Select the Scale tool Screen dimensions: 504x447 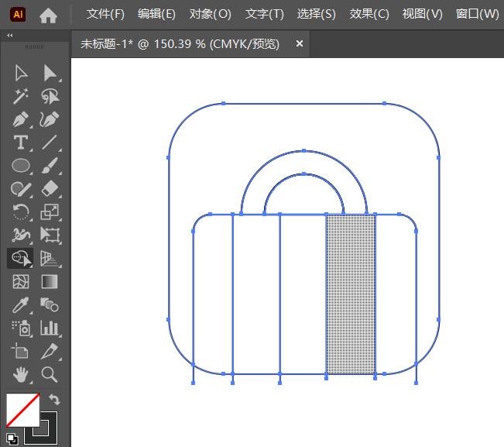pyautogui.click(x=50, y=212)
